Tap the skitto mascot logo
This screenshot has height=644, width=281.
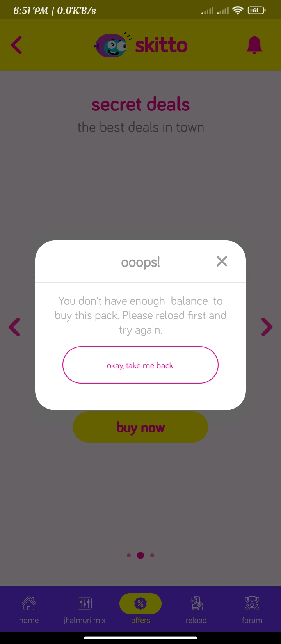pos(111,45)
